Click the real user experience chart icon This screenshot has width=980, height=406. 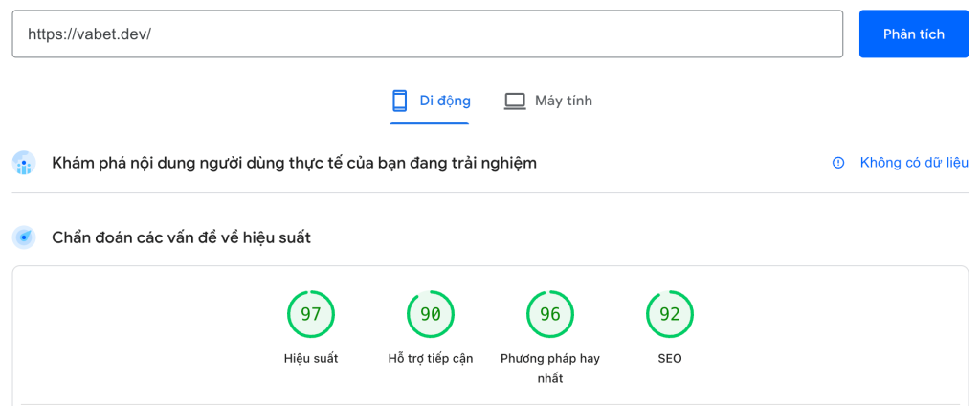24,164
